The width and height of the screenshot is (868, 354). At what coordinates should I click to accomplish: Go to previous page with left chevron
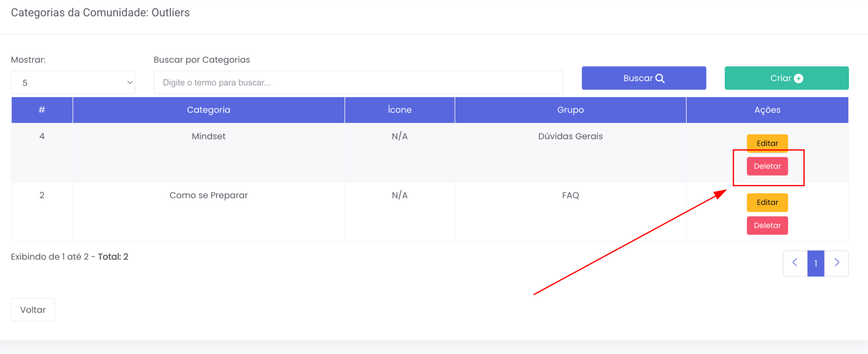[795, 263]
